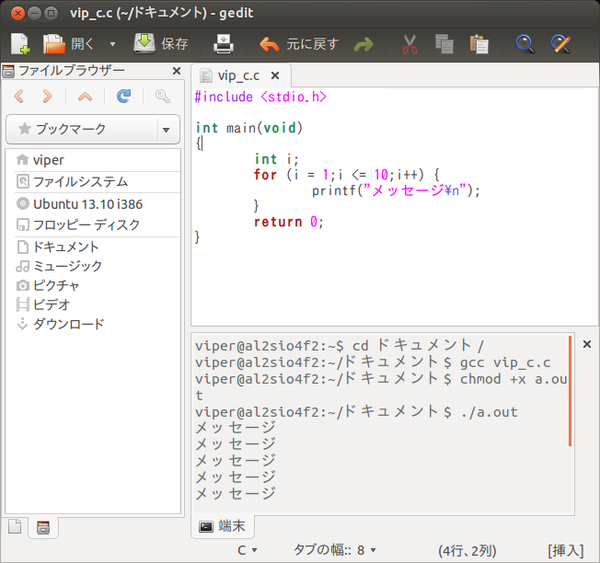This screenshot has height=563, width=600.
Task: Open the C language selector dropdown
Action: [247, 550]
